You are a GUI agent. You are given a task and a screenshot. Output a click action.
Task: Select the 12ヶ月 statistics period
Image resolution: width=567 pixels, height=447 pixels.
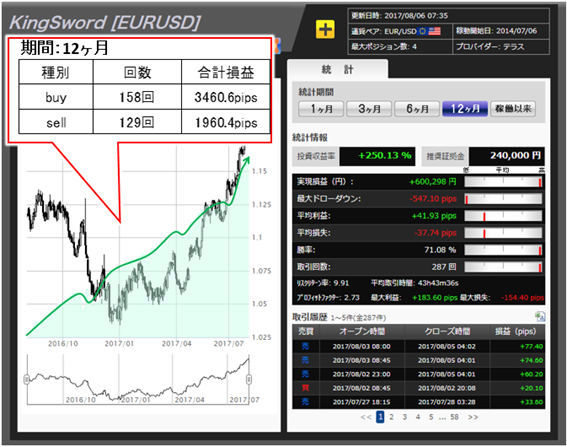(465, 108)
